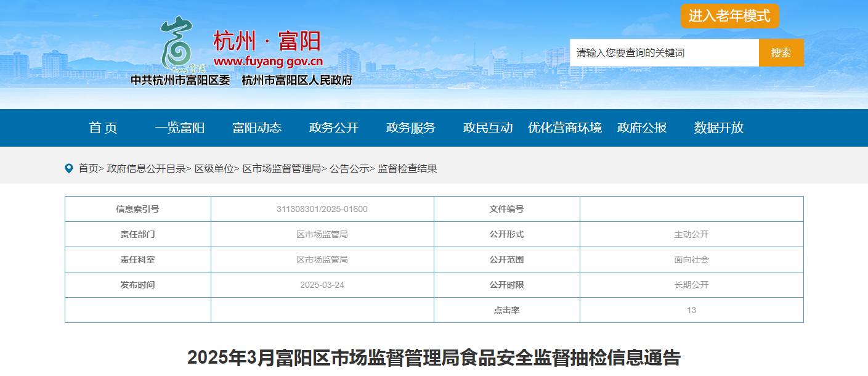This screenshot has height=376, width=868.
Task: Open the 一览富阳 navigation menu
Action: [180, 128]
